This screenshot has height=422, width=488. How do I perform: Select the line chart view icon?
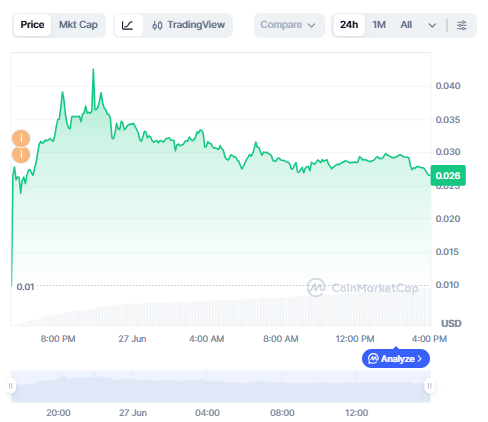point(128,25)
